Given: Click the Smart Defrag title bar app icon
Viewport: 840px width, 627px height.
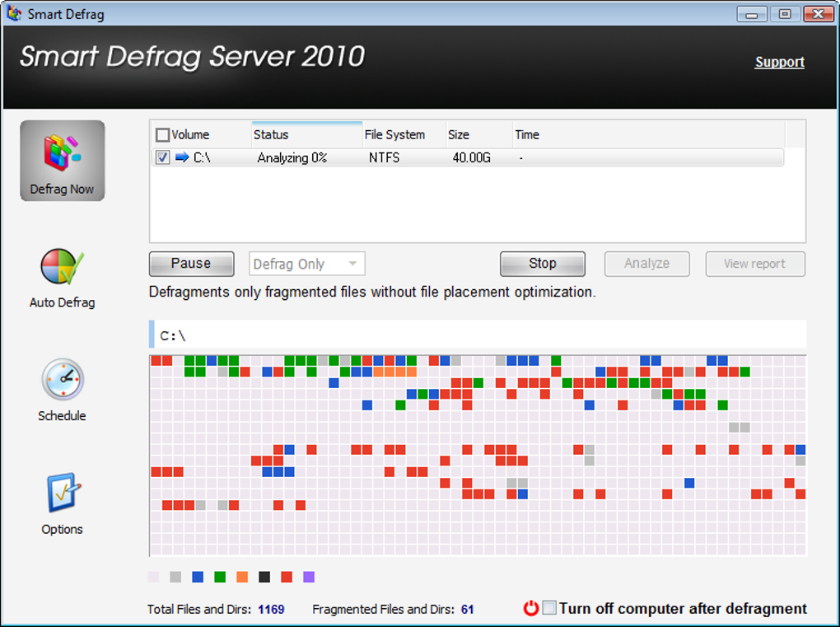Looking at the screenshot, I should (15, 13).
